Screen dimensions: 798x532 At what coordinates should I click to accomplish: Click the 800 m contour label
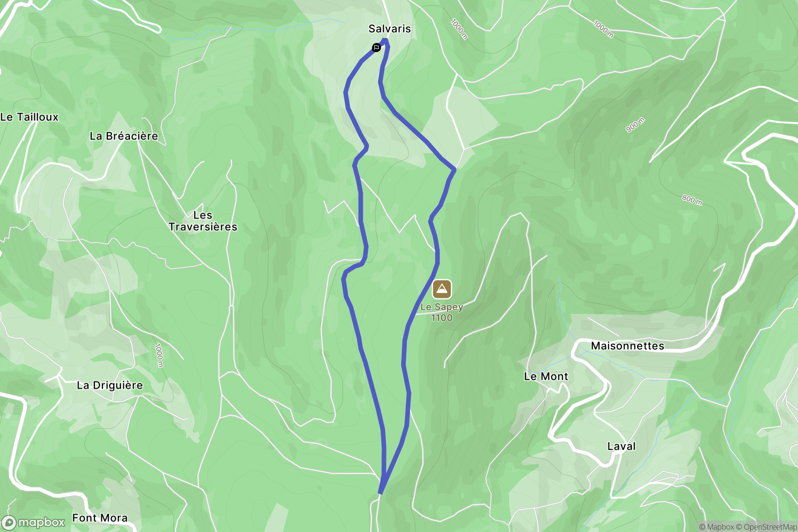point(692,199)
